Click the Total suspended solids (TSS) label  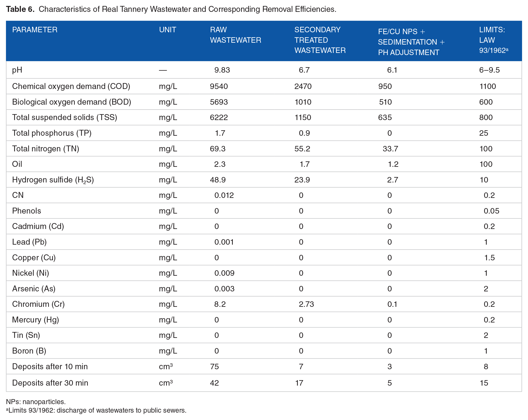tap(65, 117)
